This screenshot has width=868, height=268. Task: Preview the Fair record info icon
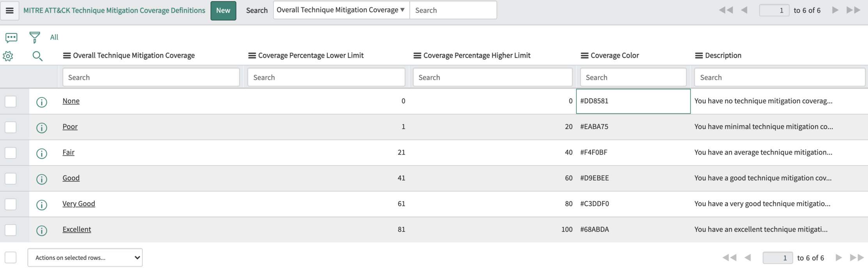point(42,153)
